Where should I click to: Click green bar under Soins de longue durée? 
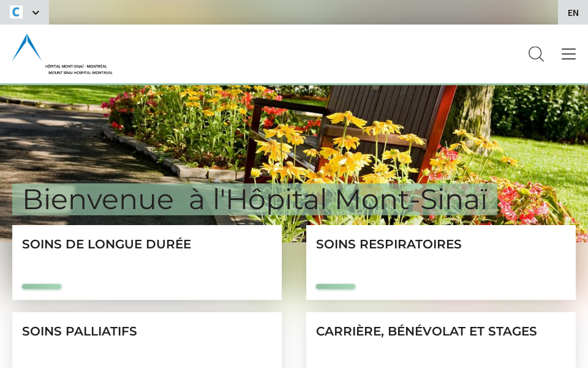[42, 286]
